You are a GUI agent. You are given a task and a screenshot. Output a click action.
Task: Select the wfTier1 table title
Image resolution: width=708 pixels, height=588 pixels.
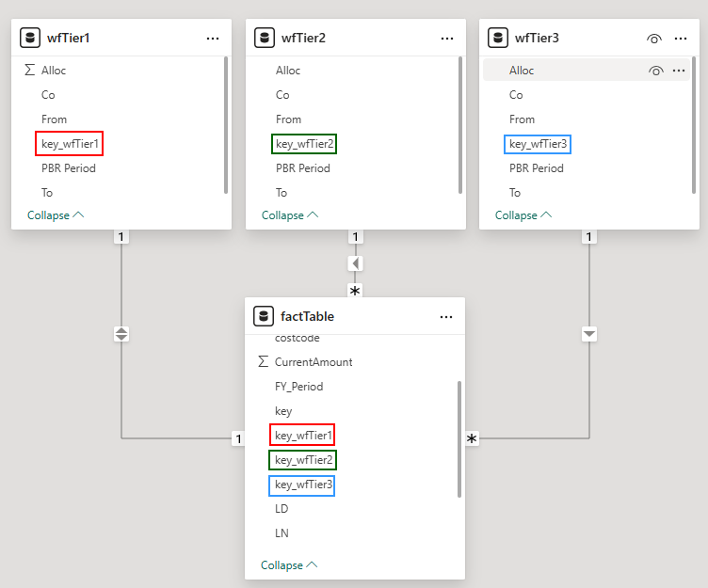pos(68,38)
